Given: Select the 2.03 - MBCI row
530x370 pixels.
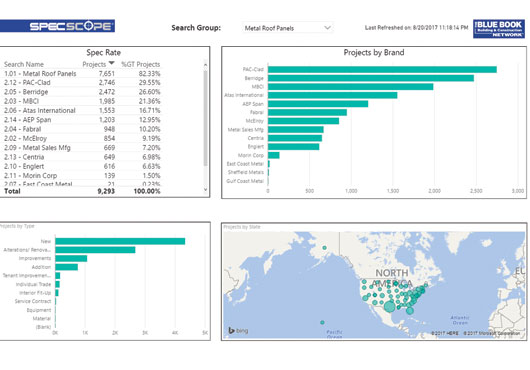Looking at the screenshot, I should pyautogui.click(x=82, y=101).
